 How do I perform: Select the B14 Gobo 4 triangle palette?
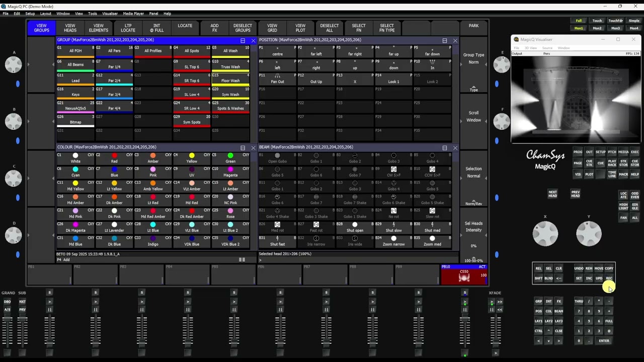(x=393, y=186)
